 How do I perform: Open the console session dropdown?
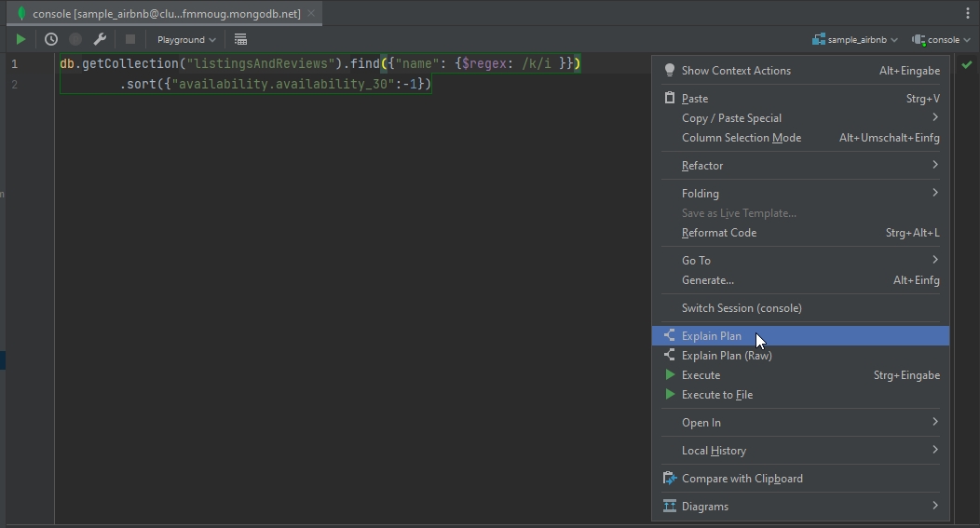pyautogui.click(x=941, y=40)
